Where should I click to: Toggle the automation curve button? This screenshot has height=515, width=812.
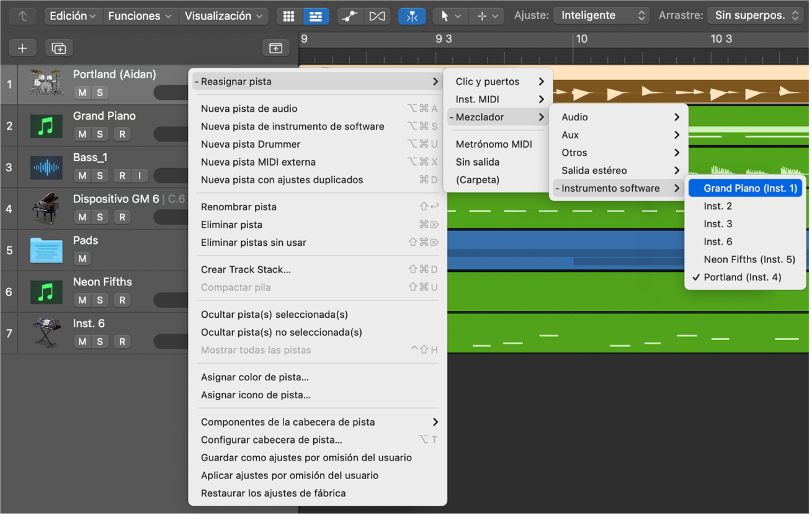[350, 16]
